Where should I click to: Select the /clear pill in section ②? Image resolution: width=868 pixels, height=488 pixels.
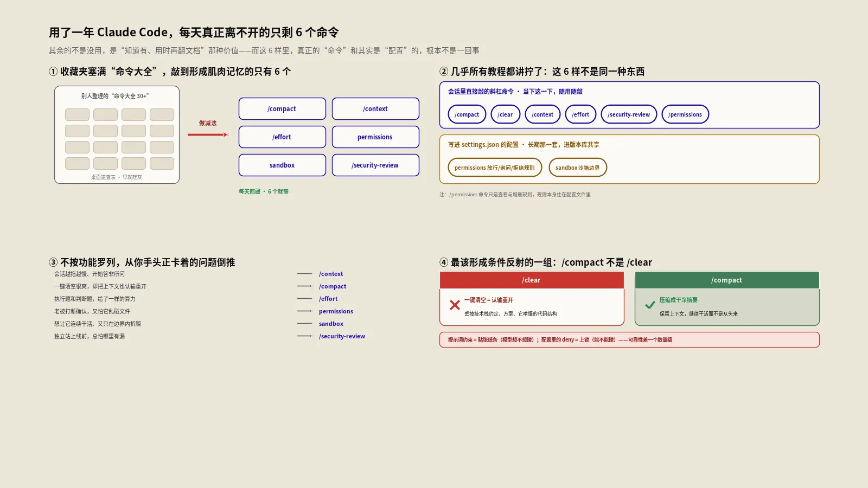(x=506, y=114)
